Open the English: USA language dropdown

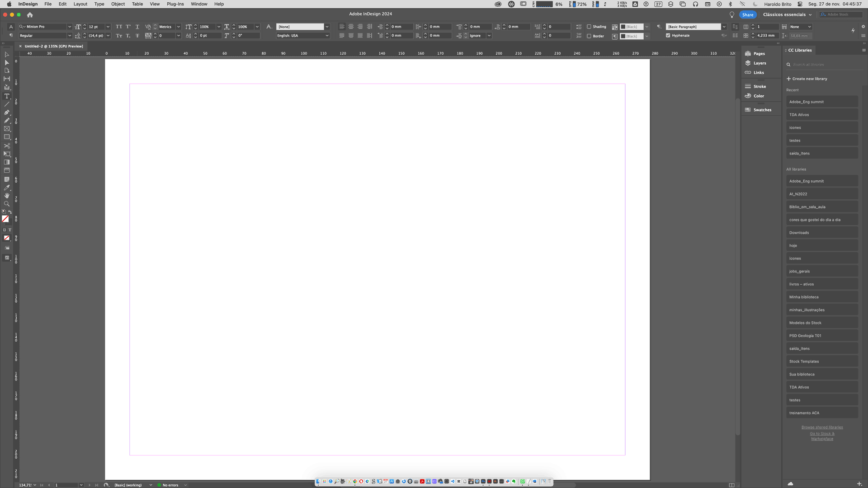pos(327,36)
